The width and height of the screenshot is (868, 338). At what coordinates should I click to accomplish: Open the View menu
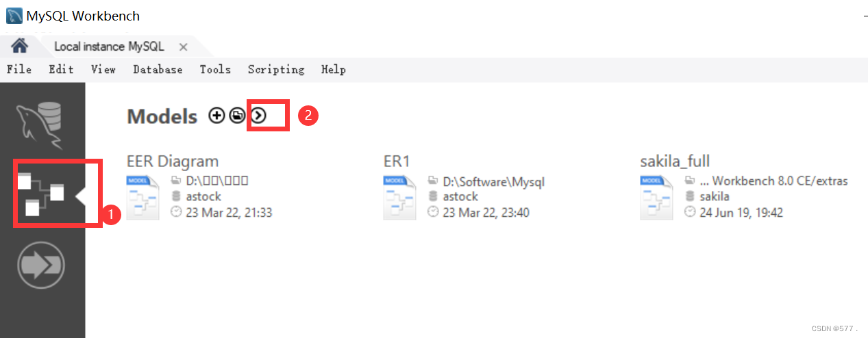pos(103,69)
